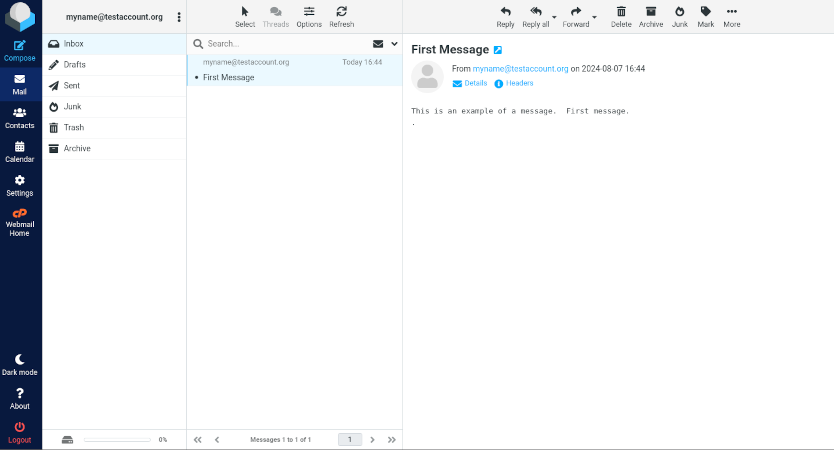Mark message as Junk
The width and height of the screenshot is (834, 450).
click(680, 16)
